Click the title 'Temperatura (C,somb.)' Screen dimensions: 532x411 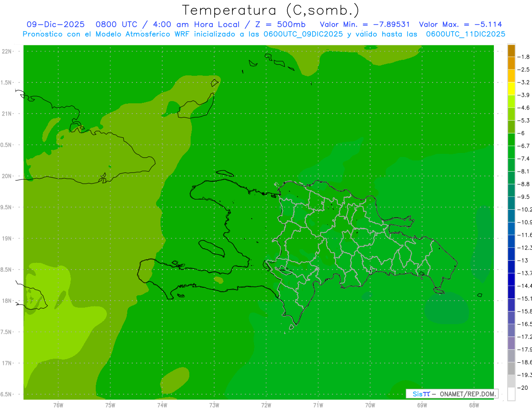[x=270, y=10]
